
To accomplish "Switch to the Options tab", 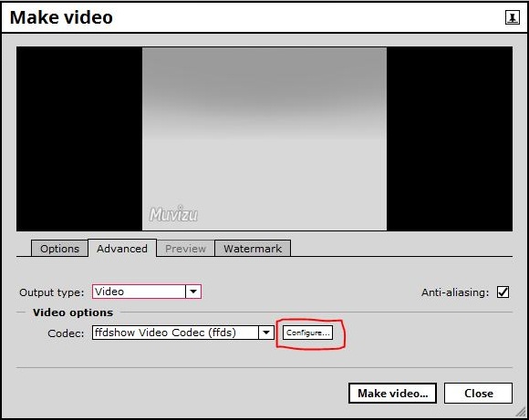I will [x=59, y=249].
